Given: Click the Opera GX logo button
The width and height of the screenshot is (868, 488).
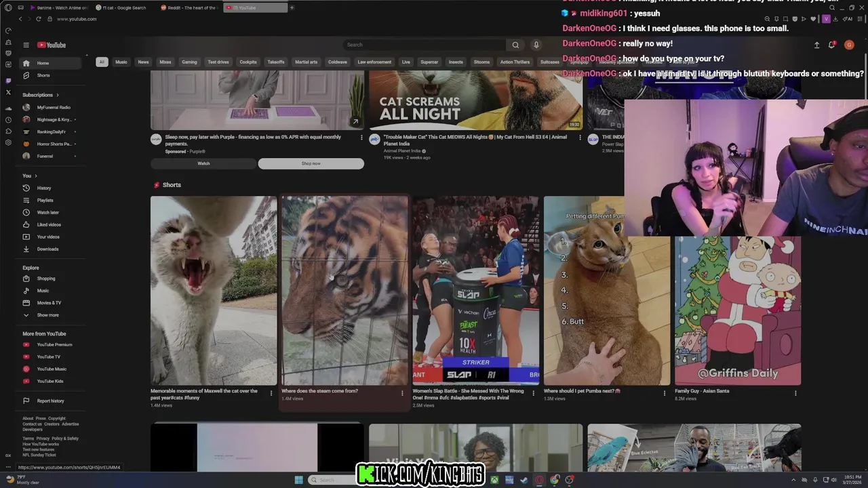Looking at the screenshot, I should (8, 7).
